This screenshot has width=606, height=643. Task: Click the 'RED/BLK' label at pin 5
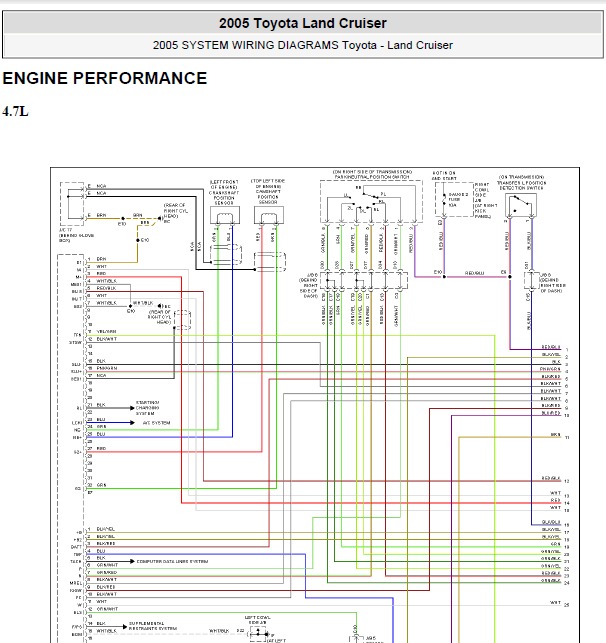[x=107, y=288]
